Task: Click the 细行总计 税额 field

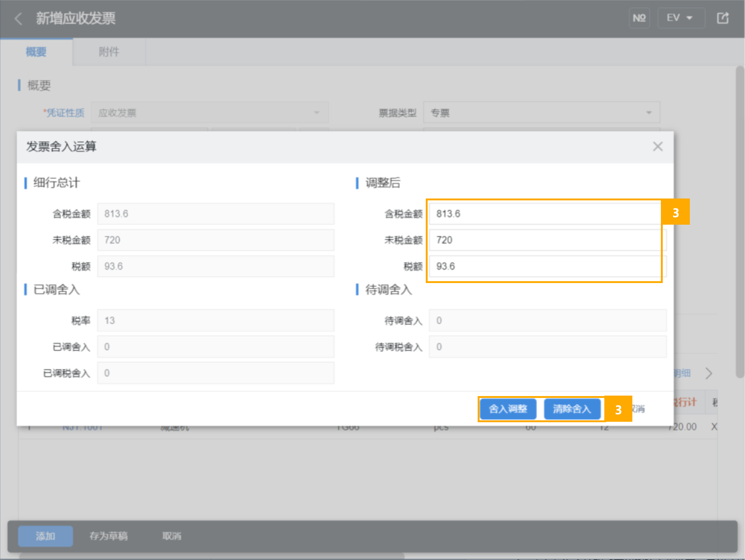Action: 215,266
